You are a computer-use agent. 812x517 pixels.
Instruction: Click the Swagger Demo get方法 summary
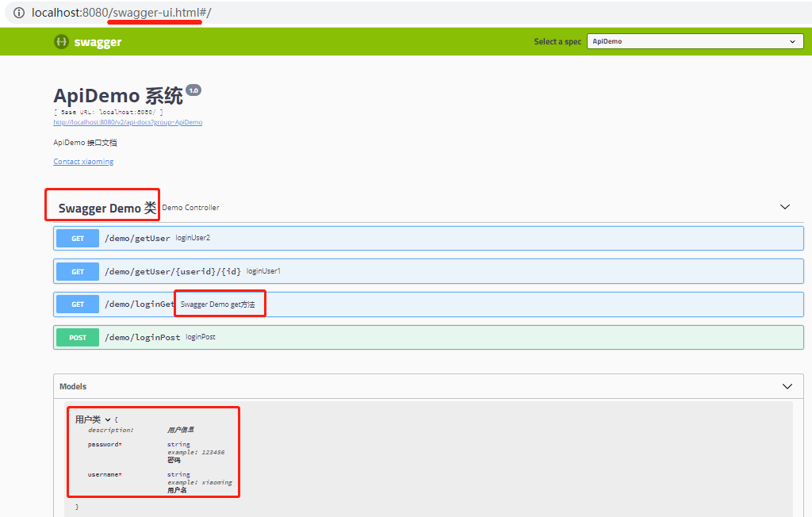(217, 304)
